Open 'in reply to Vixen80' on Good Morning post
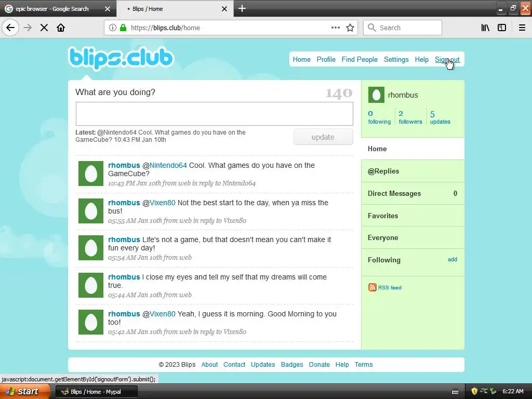 (220, 332)
